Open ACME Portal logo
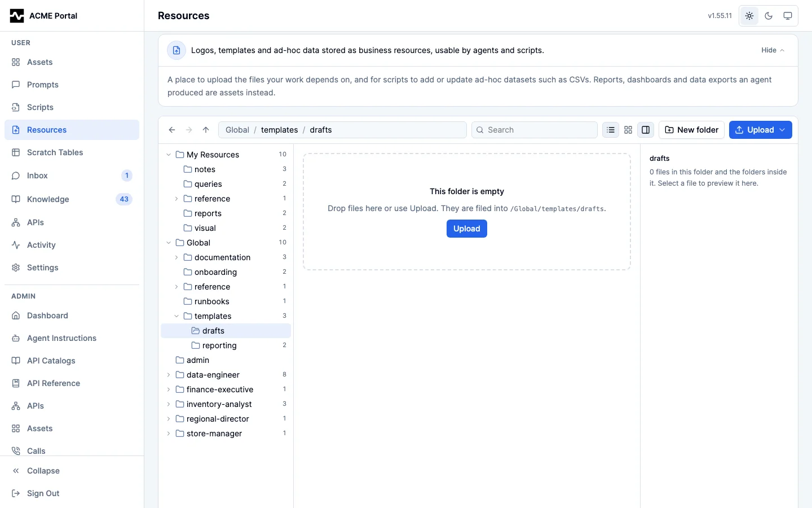The image size is (812, 508). (x=17, y=16)
